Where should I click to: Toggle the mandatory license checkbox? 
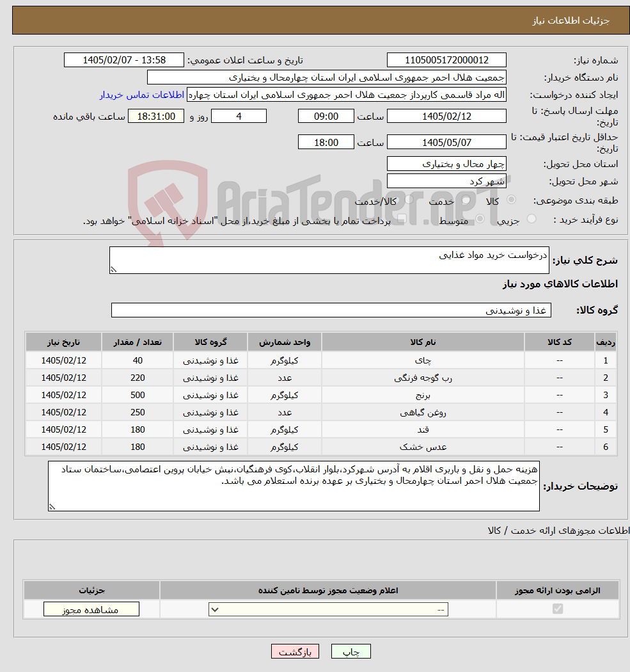[558, 609]
